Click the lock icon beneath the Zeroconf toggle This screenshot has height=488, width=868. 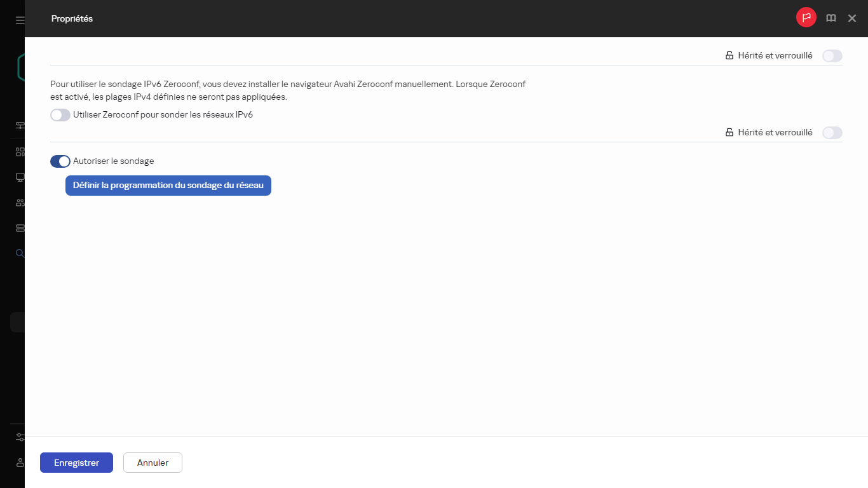point(729,133)
